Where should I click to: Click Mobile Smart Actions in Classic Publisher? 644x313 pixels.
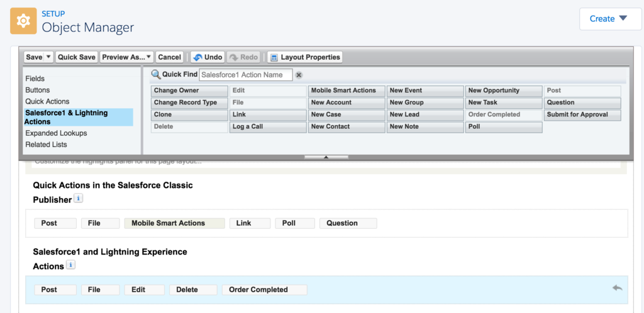175,223
